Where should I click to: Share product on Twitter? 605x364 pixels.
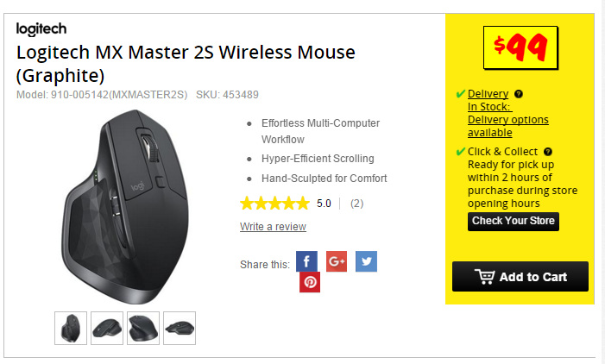coord(366,261)
